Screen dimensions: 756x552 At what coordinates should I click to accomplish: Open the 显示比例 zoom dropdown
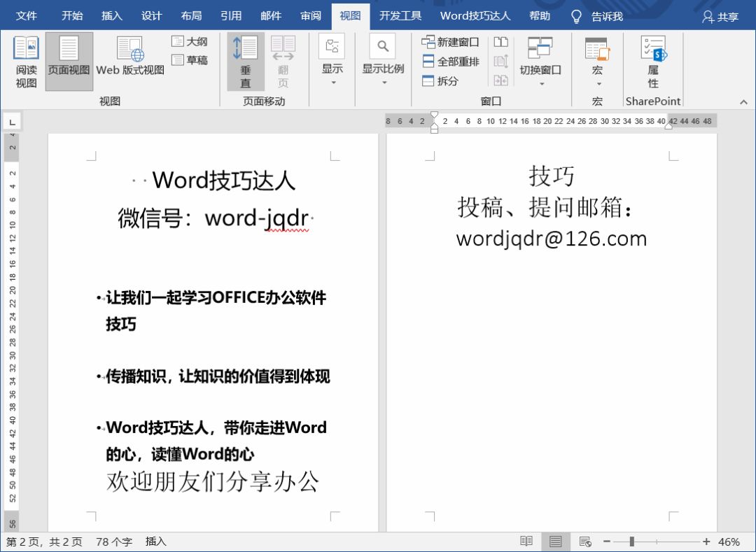(x=383, y=60)
